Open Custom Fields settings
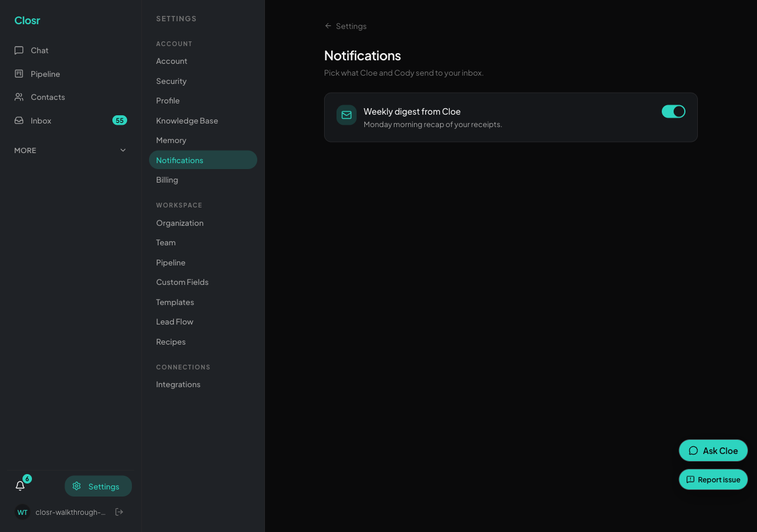757x532 pixels. 203,282
